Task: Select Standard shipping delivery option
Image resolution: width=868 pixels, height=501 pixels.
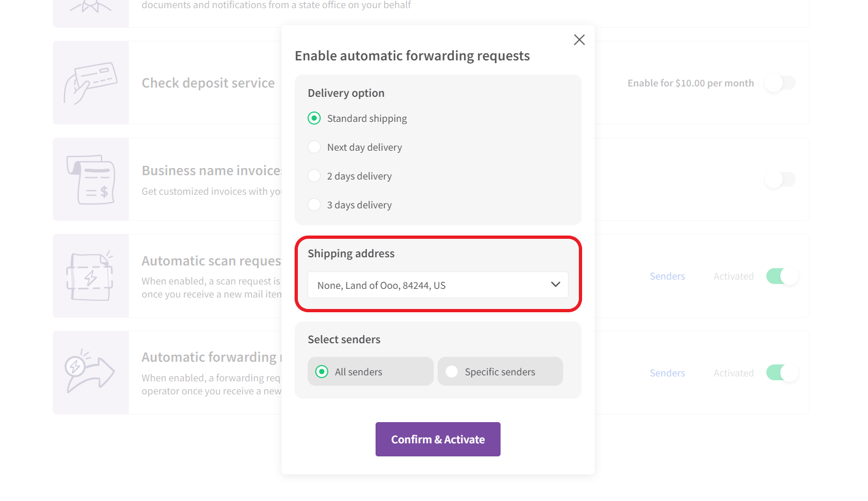Action: coord(314,118)
